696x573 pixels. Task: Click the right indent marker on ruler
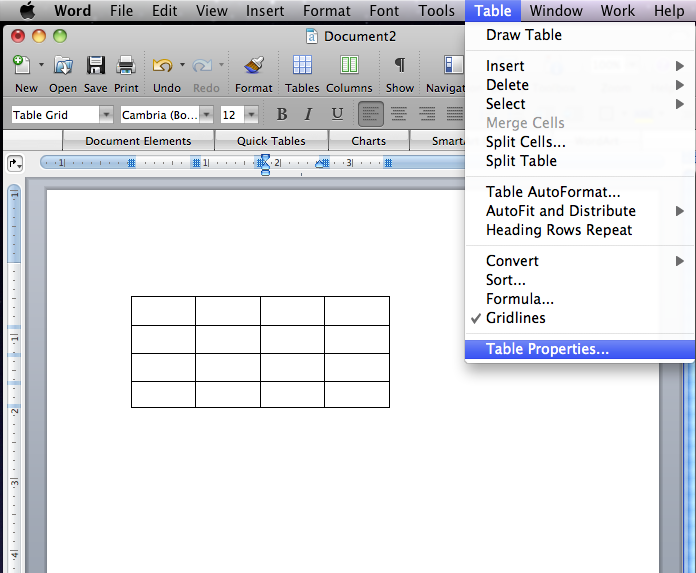[320, 164]
